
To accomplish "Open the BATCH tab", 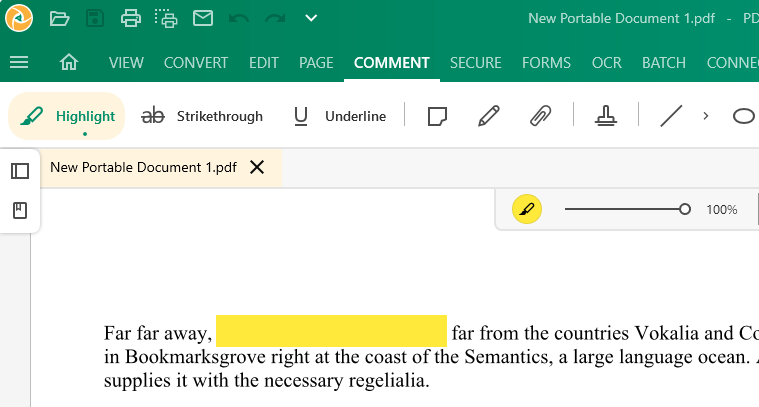I will click(x=664, y=63).
